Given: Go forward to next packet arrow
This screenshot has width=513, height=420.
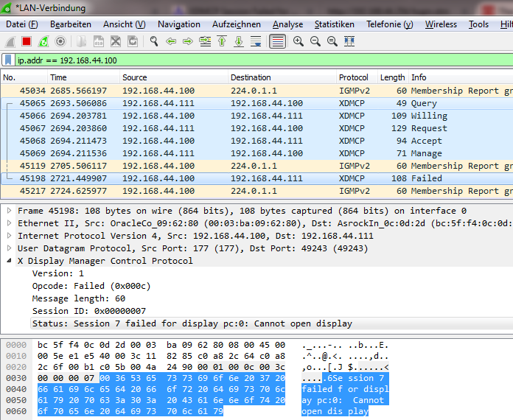Looking at the screenshot, I should point(188,41).
